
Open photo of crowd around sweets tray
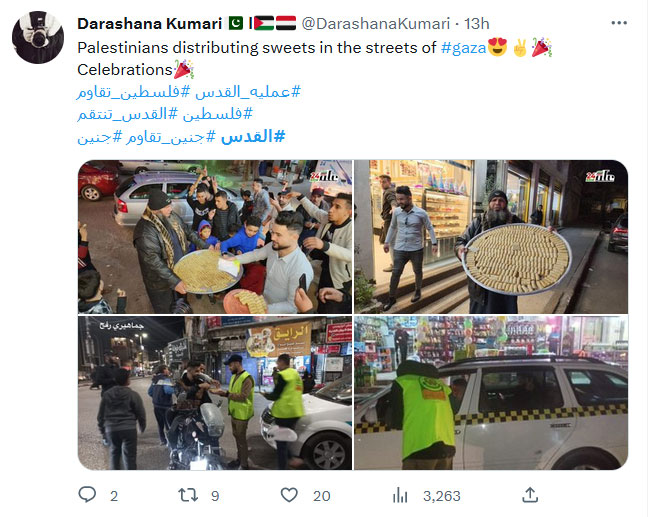[x=215, y=237]
